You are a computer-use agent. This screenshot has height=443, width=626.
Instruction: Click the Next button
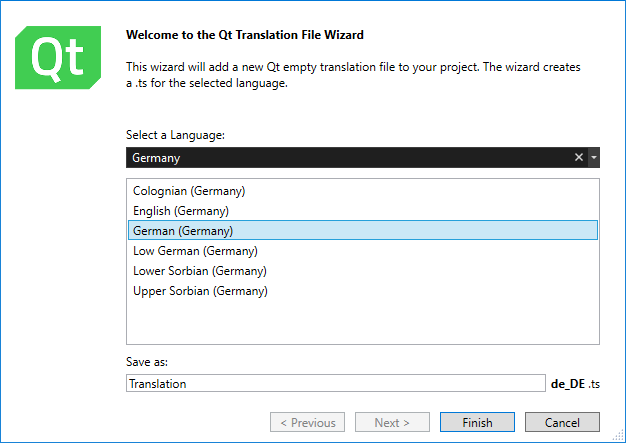[392, 422]
